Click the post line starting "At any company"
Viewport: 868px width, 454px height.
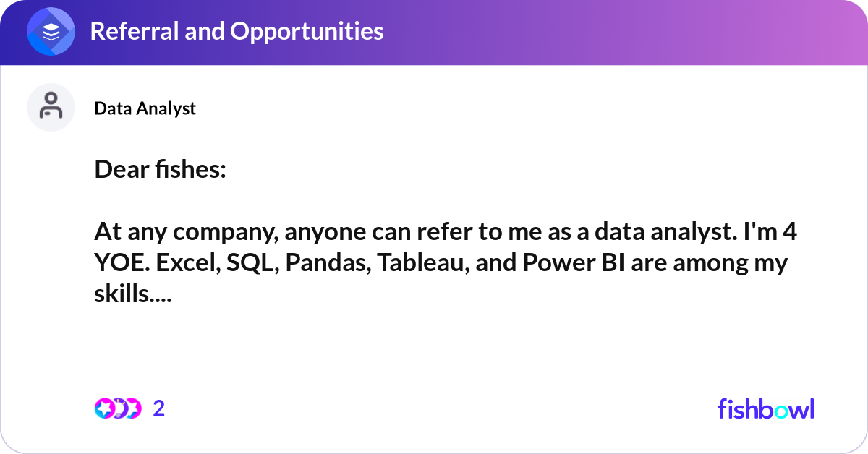(446, 233)
